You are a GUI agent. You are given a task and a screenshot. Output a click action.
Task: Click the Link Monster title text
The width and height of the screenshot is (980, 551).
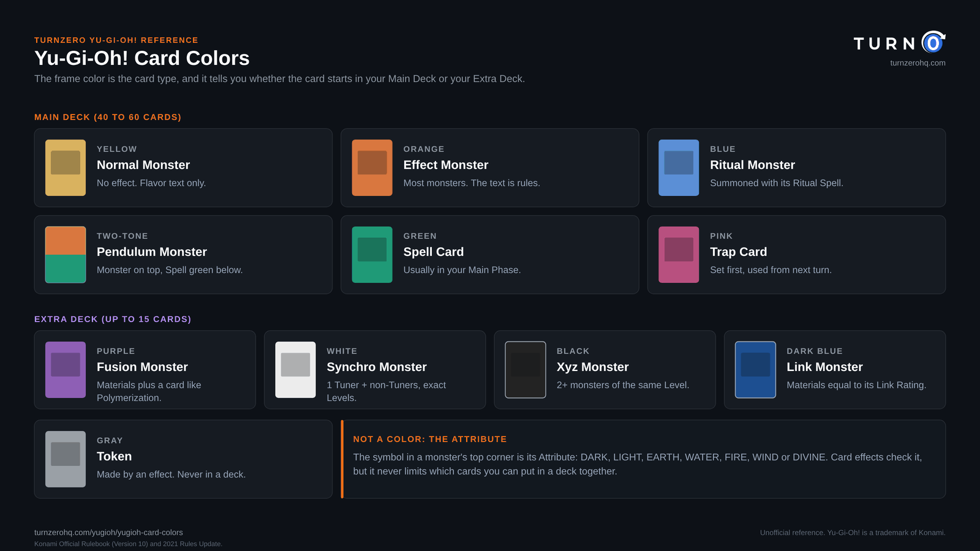(825, 367)
